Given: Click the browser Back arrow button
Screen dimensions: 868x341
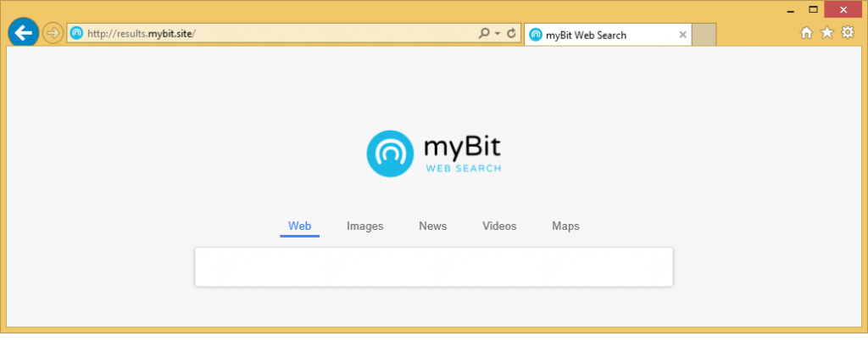Looking at the screenshot, I should coord(24,32).
